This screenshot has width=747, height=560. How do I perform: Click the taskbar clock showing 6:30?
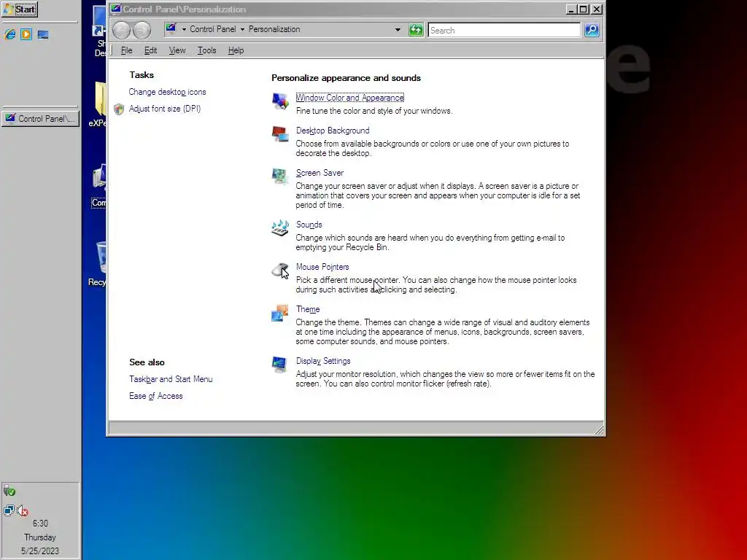point(40,524)
